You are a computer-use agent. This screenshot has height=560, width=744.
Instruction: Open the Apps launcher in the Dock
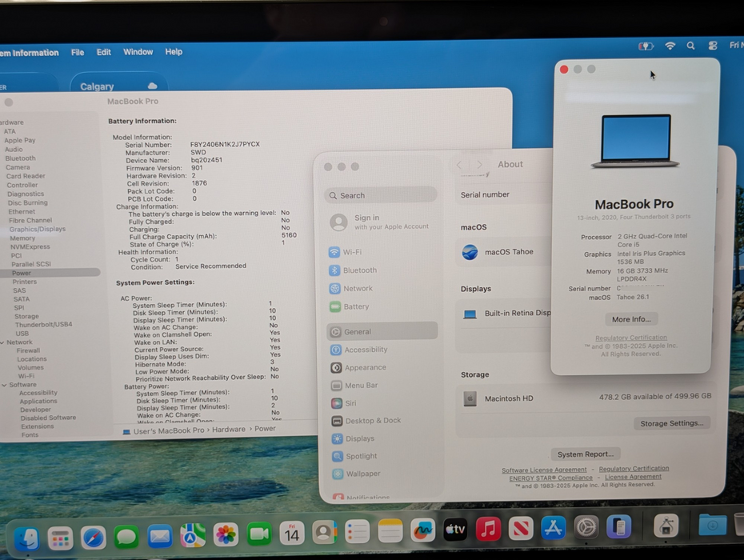click(60, 538)
